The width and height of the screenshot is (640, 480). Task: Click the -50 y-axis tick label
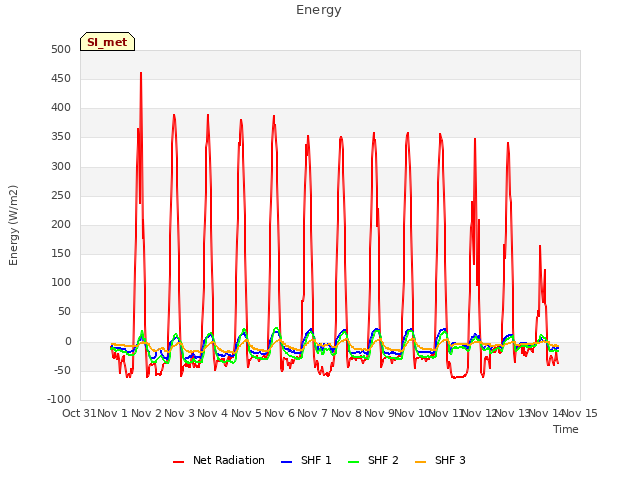(62, 371)
